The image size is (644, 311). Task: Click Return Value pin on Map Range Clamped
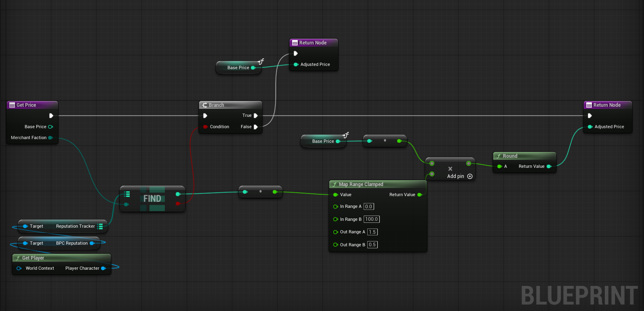point(420,195)
